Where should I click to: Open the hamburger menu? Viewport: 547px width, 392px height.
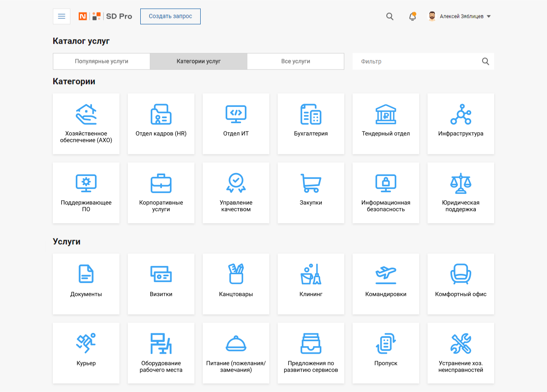[x=62, y=16]
